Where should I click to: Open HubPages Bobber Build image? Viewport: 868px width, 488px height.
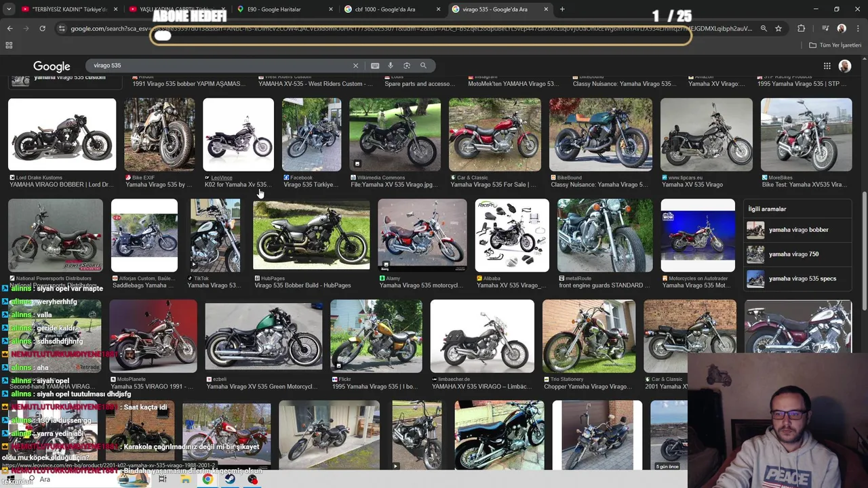click(x=311, y=235)
